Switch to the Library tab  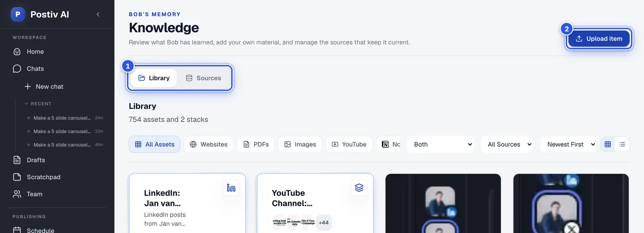[154, 78]
